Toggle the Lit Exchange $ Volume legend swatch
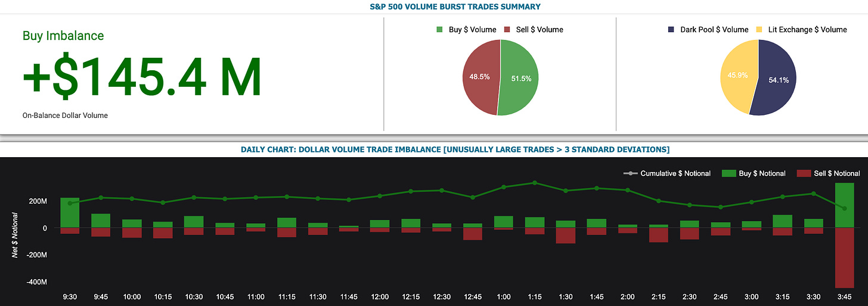The height and width of the screenshot is (306, 868). pos(759,29)
